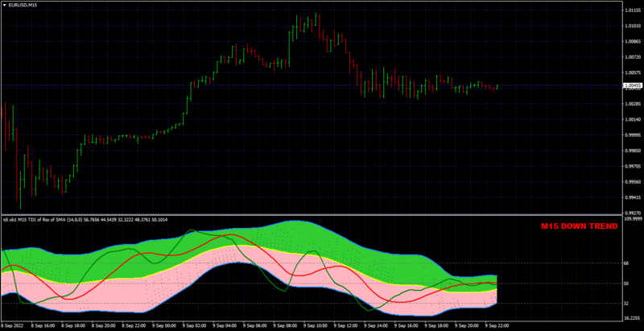Open the EURUSD,M15 chart dropdown arrow
This screenshot has height=331, width=644.
[x=4, y=5]
